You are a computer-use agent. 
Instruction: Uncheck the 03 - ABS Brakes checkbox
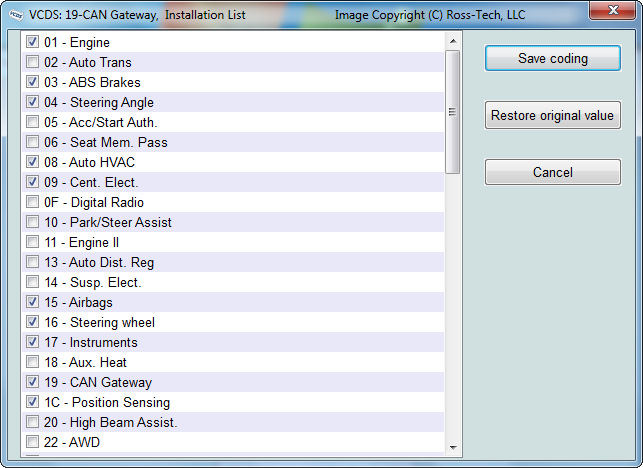[x=32, y=82]
